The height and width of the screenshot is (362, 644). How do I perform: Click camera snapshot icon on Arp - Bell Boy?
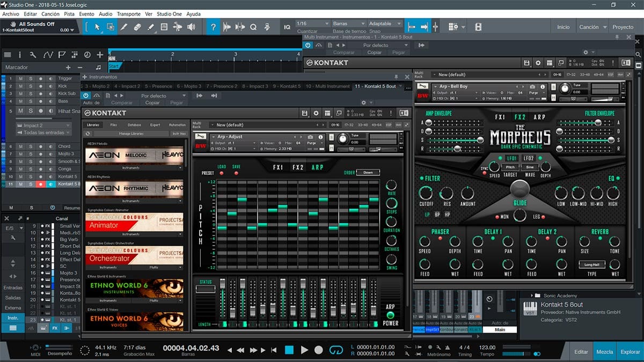532,86
